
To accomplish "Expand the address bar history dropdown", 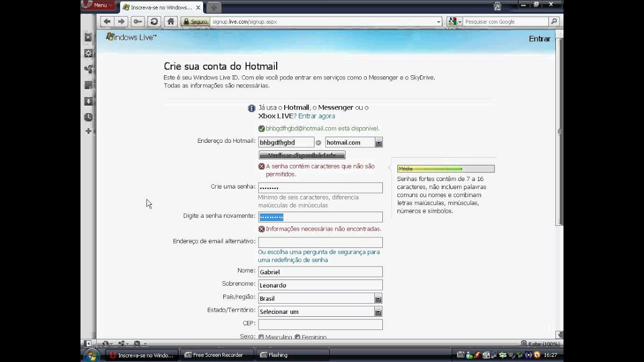I will pyautogui.click(x=439, y=22).
